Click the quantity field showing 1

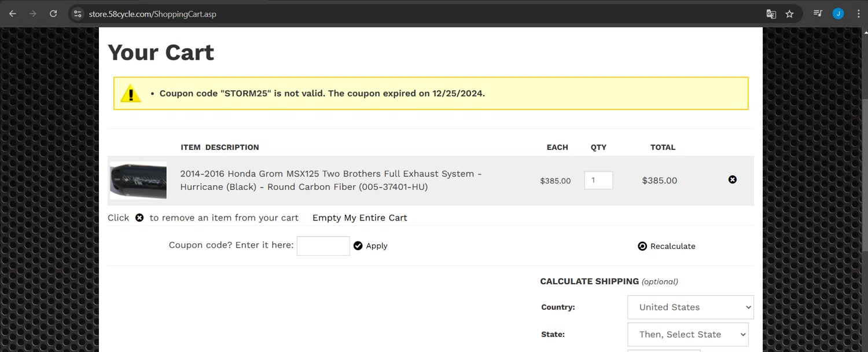pyautogui.click(x=598, y=180)
